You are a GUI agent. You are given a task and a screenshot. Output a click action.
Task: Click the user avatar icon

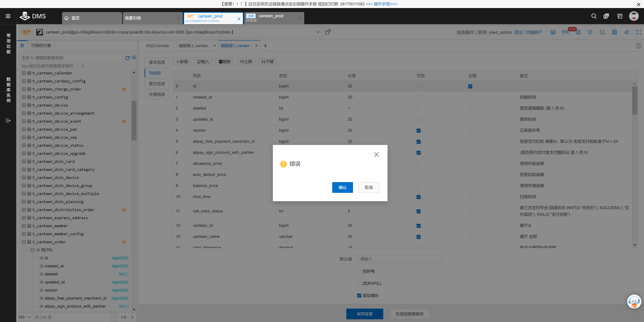click(634, 16)
